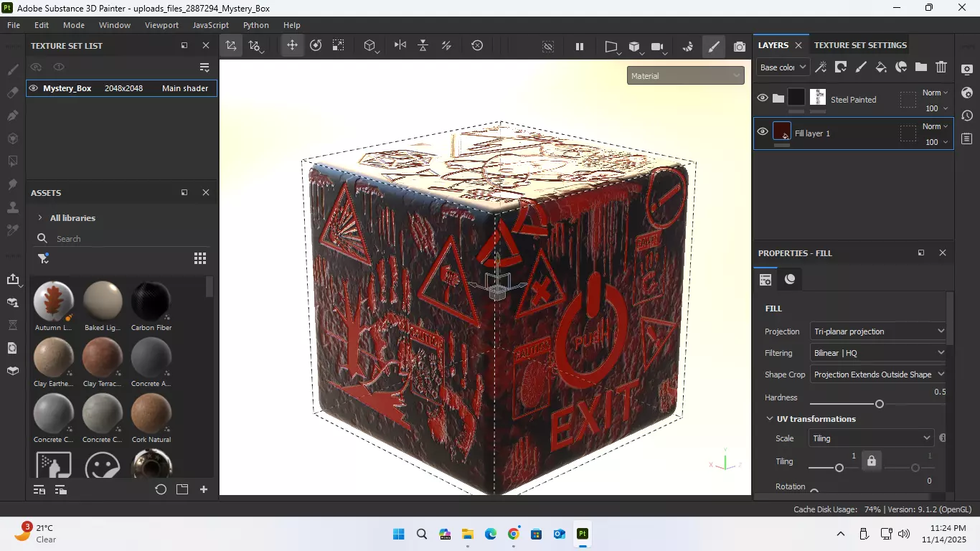
Task: Toggle hidden geometry visibility icon
Action: pyautogui.click(x=548, y=47)
